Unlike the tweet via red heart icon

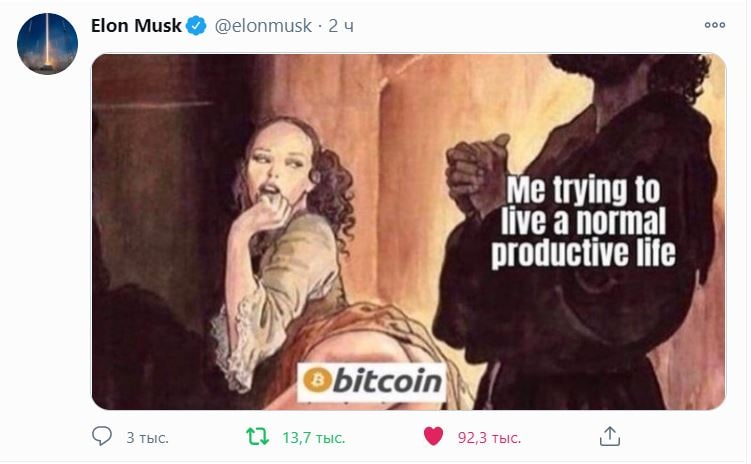pos(433,436)
